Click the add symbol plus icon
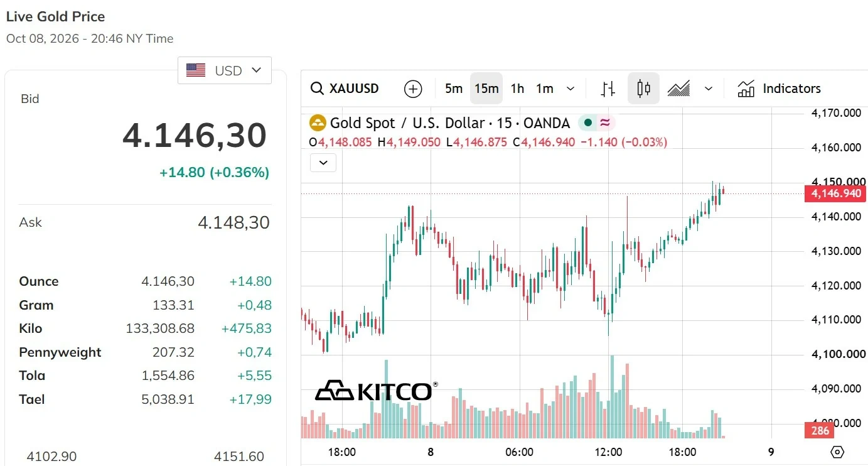The height and width of the screenshot is (466, 868). (413, 89)
